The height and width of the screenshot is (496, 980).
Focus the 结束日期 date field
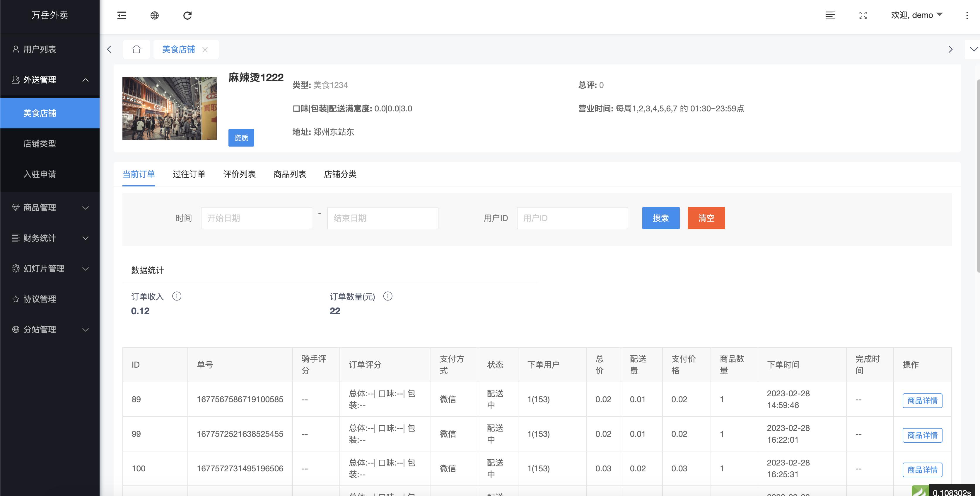point(383,218)
